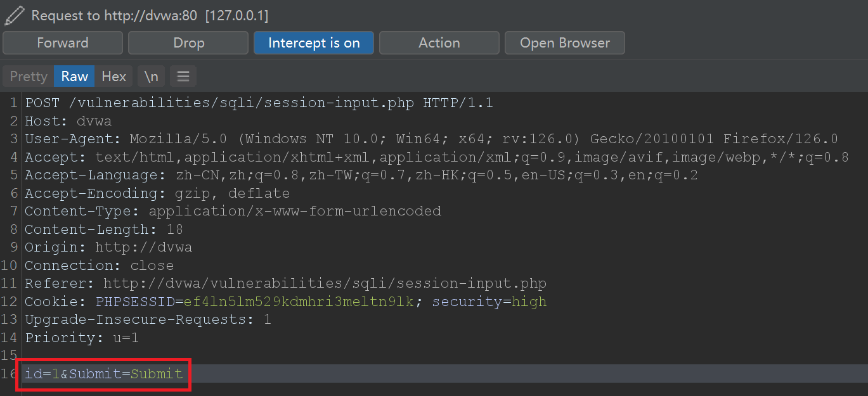Image resolution: width=868 pixels, height=396 pixels.
Task: Click the pencil edit icon beside the request title
Action: [13, 15]
